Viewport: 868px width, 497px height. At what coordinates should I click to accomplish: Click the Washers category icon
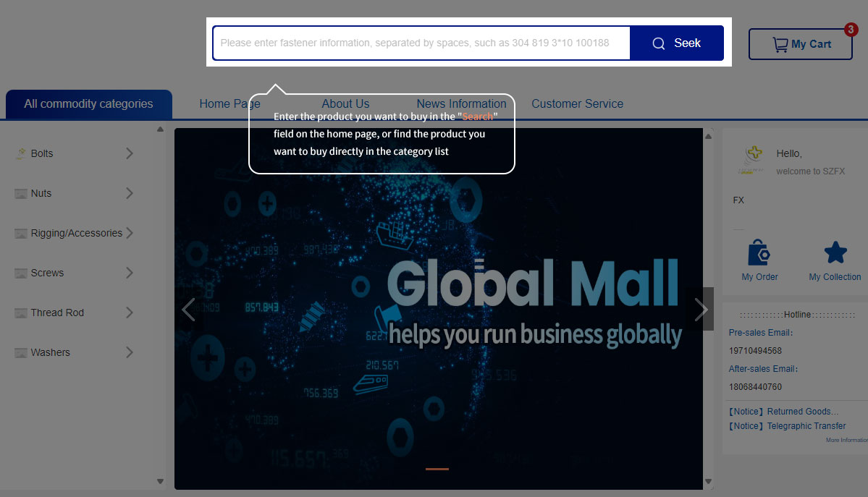pyautogui.click(x=21, y=352)
